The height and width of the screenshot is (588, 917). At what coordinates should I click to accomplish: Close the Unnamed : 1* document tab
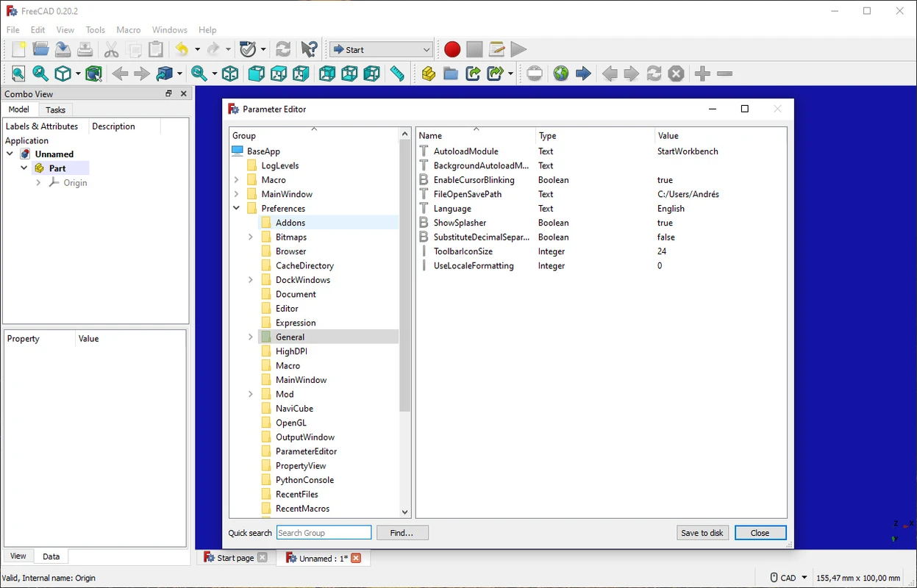click(x=356, y=559)
